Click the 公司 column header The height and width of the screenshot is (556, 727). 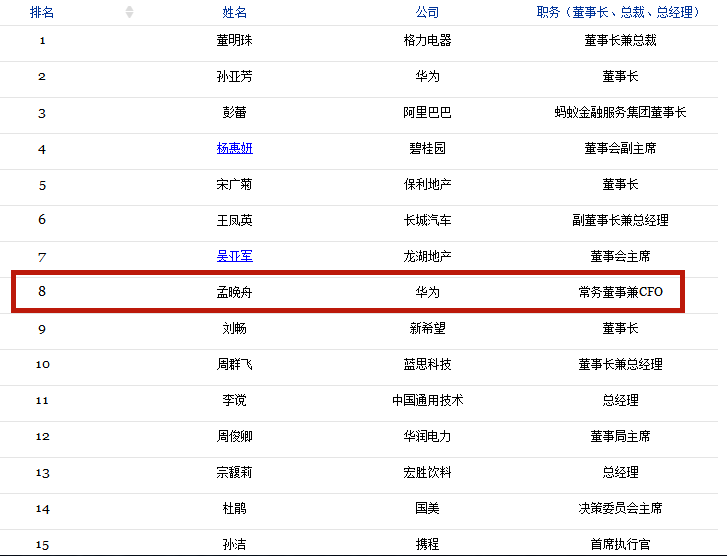coord(427,13)
